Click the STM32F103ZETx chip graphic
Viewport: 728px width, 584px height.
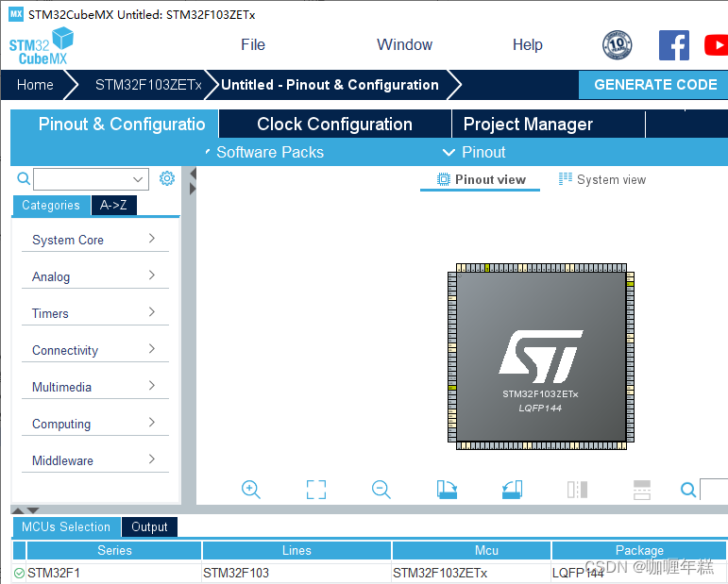coord(541,357)
